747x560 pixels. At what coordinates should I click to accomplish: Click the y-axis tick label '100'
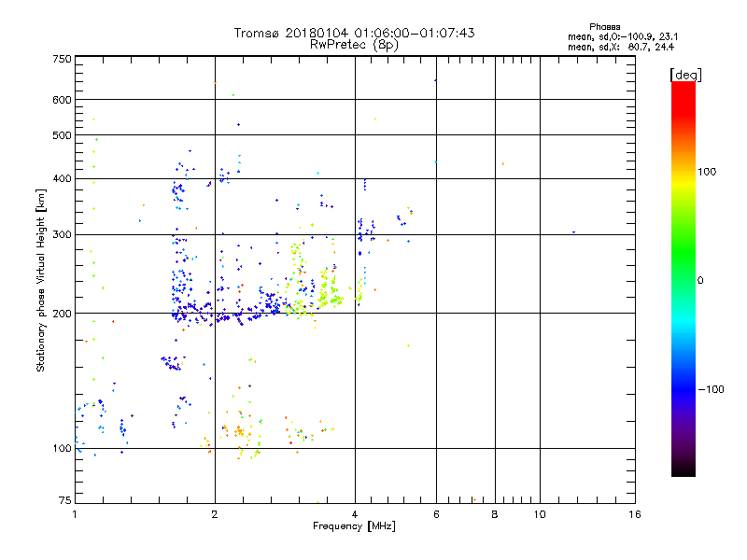pyautogui.click(x=62, y=448)
